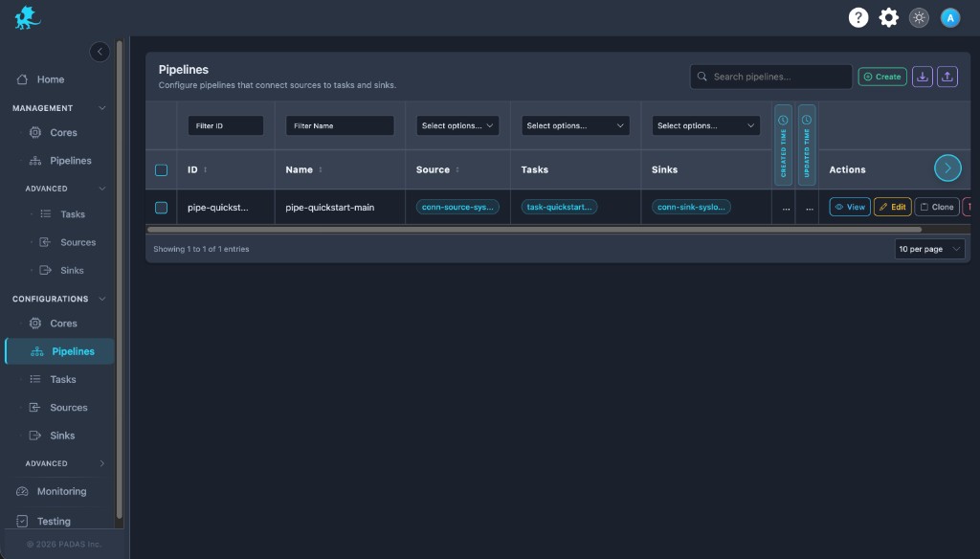Click the download/import icon button
The height and width of the screenshot is (559, 980).
pos(922,77)
